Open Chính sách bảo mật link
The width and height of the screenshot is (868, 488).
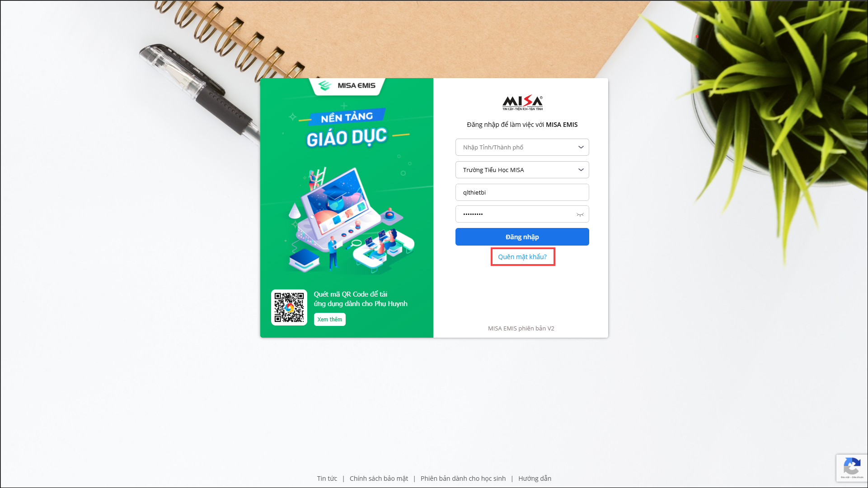pos(379,479)
